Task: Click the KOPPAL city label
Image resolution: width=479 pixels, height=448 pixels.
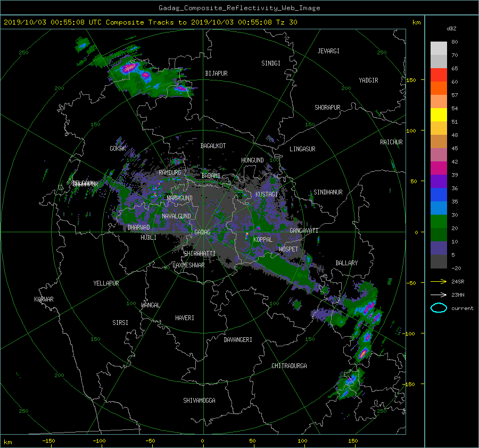Action: click(x=263, y=239)
